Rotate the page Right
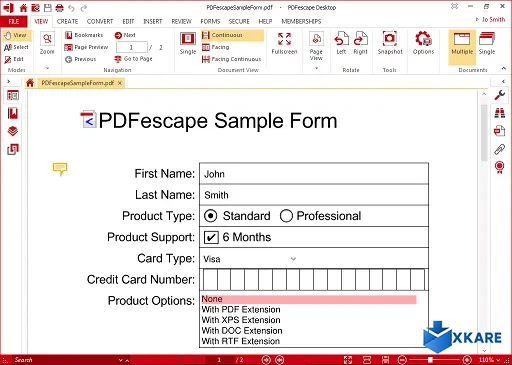The height and width of the screenshot is (365, 512). click(360, 43)
